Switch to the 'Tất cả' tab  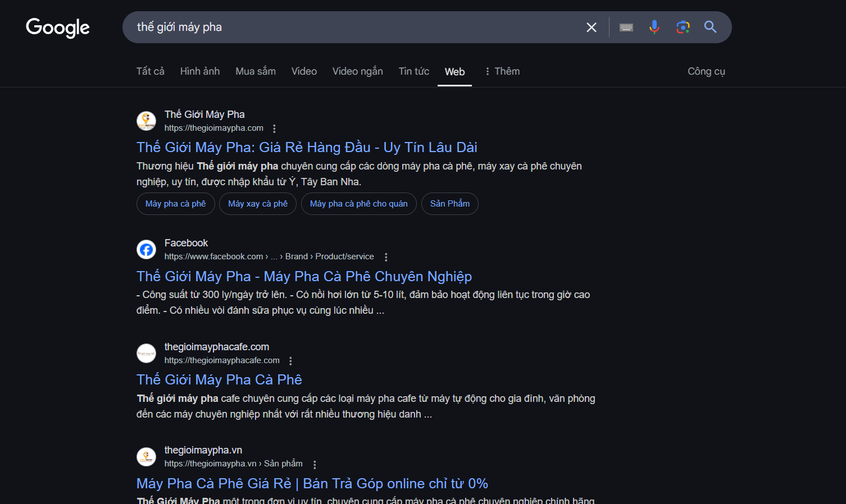(x=151, y=71)
